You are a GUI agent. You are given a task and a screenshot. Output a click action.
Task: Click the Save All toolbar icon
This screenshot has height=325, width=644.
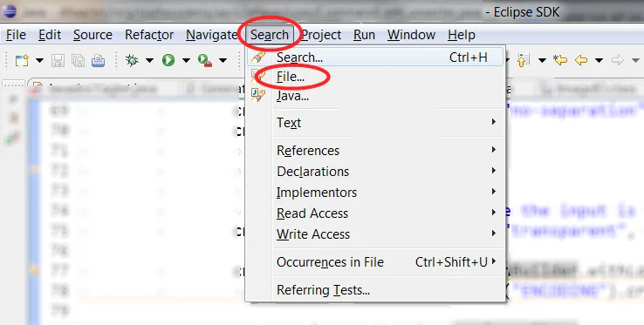(78, 60)
